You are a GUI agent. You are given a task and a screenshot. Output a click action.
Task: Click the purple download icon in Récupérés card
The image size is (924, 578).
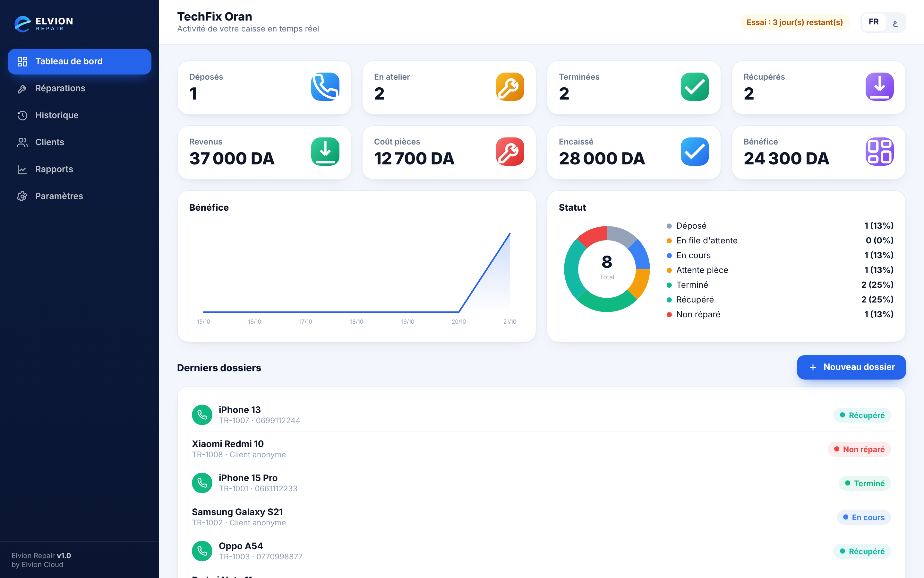(x=879, y=87)
